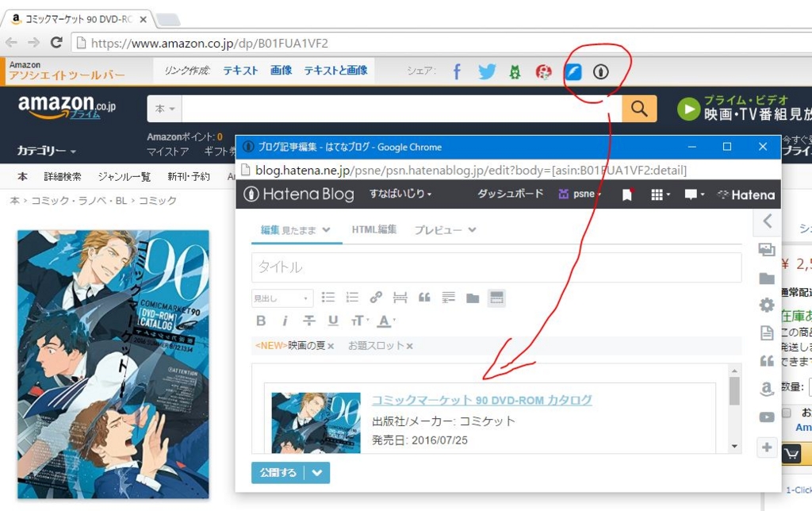
Task: Open the font color dropdown
Action: (x=386, y=321)
